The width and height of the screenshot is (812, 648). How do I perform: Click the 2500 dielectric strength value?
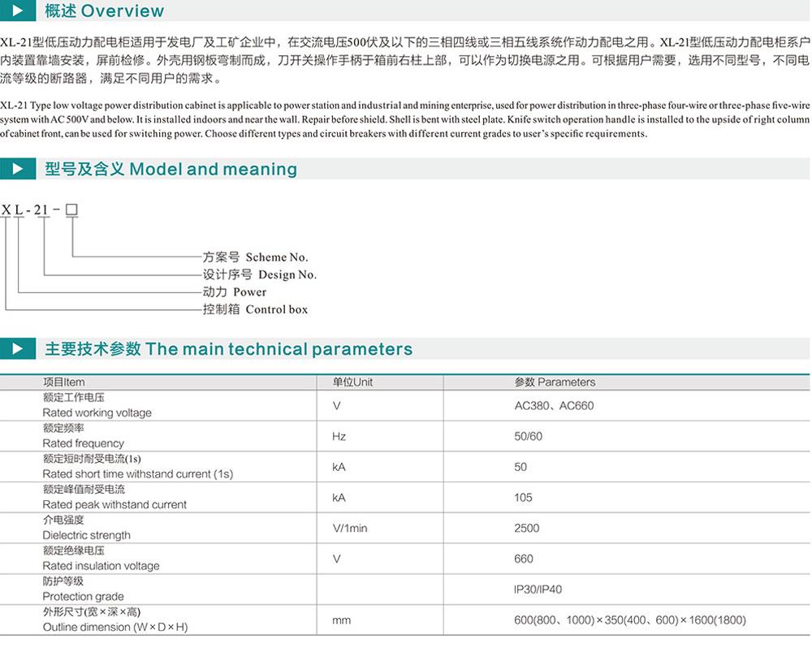pyautogui.click(x=526, y=528)
